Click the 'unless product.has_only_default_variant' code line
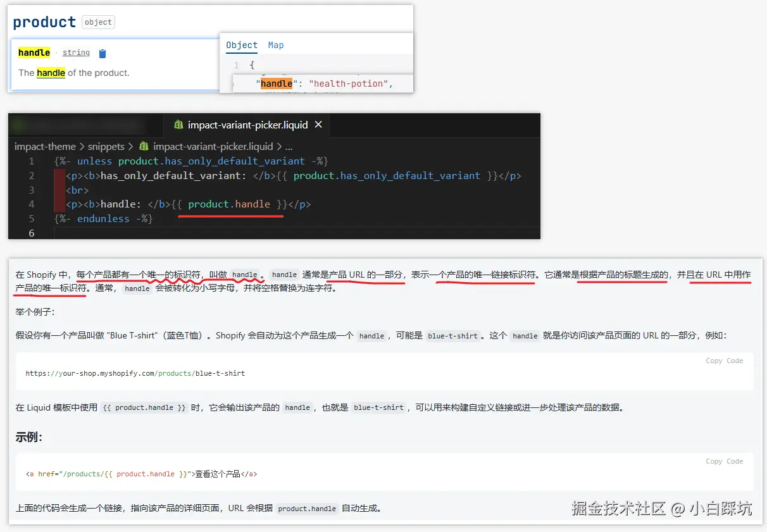This screenshot has height=532, width=767. [191, 161]
